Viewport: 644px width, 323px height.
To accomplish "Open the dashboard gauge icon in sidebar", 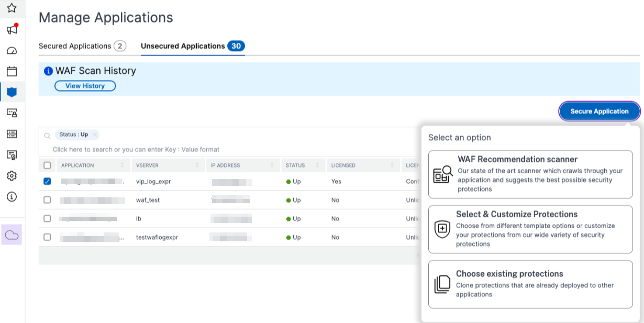I will coord(12,51).
